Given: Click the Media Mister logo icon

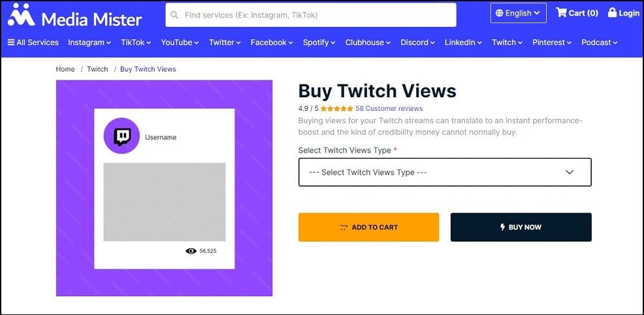Looking at the screenshot, I should [x=21, y=15].
